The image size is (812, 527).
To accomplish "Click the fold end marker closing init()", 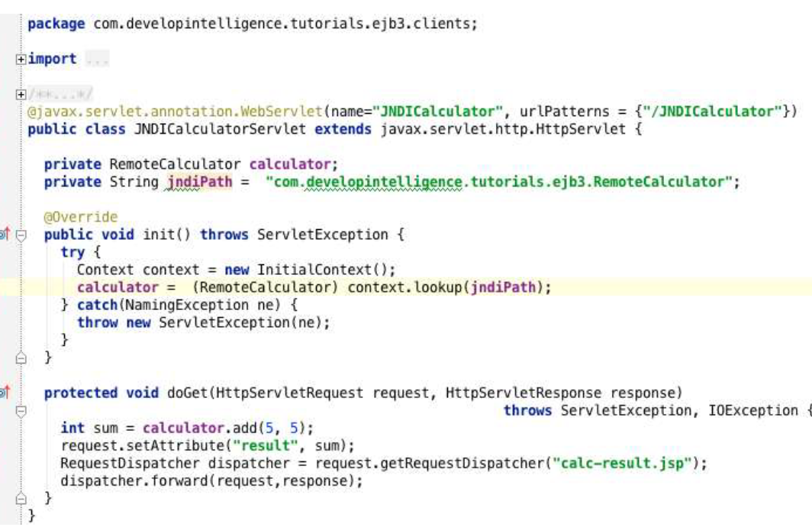I will [x=21, y=357].
